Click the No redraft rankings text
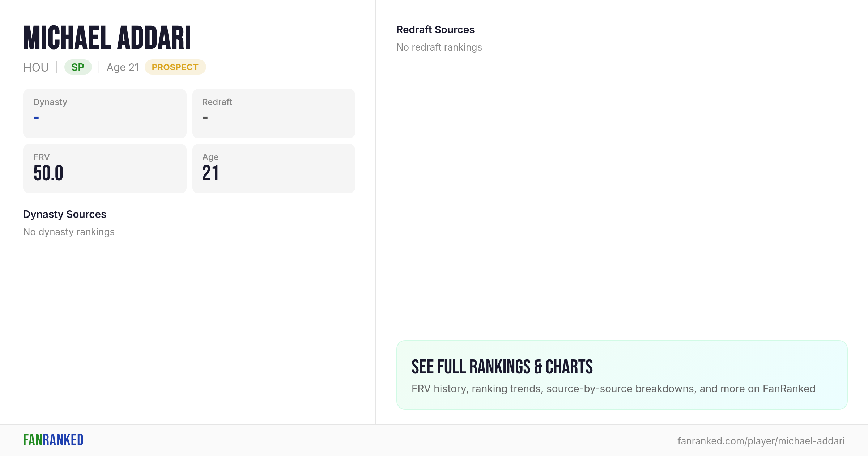Image resolution: width=868 pixels, height=456 pixels. (439, 47)
